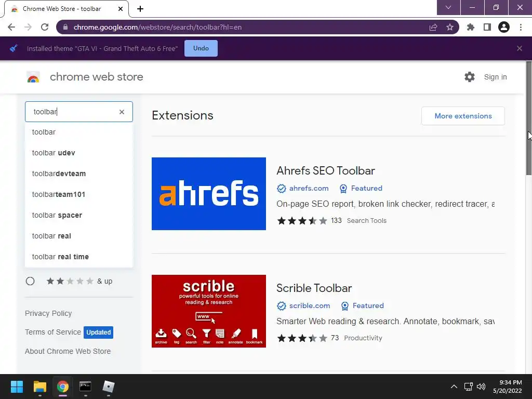Viewport: 532px width, 399px height.
Task: Open the Windows Start menu
Action: pos(17,387)
